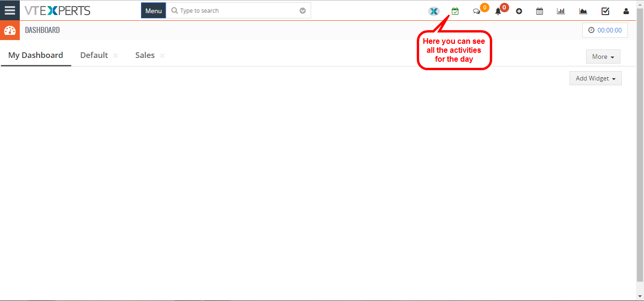
Task: Open the comments chat bubbles icon
Action: pyautogui.click(x=477, y=11)
